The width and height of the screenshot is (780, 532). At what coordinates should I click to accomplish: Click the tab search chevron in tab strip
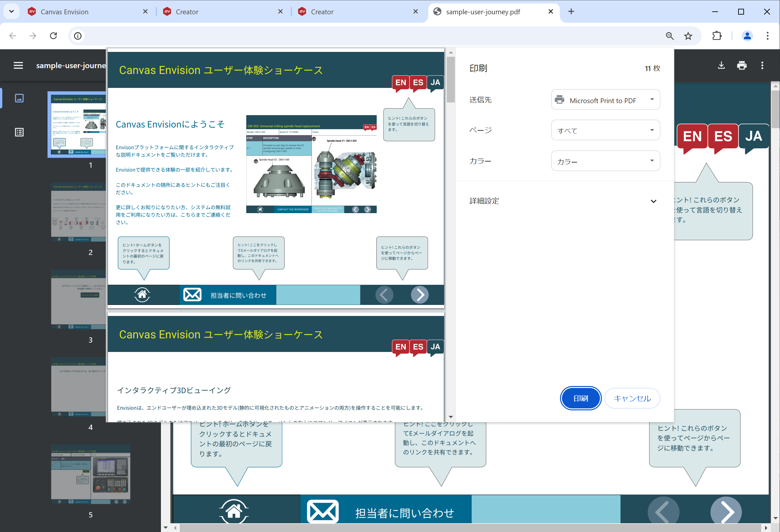[11, 12]
